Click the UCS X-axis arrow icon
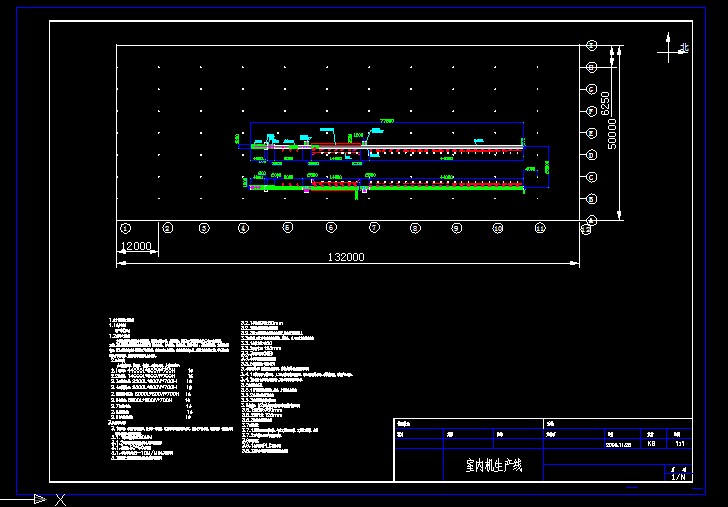This screenshot has width=728, height=507. (x=40, y=500)
